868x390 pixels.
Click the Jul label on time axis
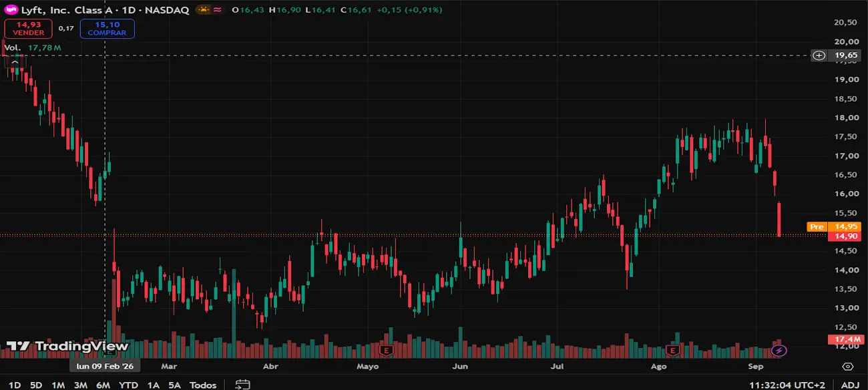(556, 367)
